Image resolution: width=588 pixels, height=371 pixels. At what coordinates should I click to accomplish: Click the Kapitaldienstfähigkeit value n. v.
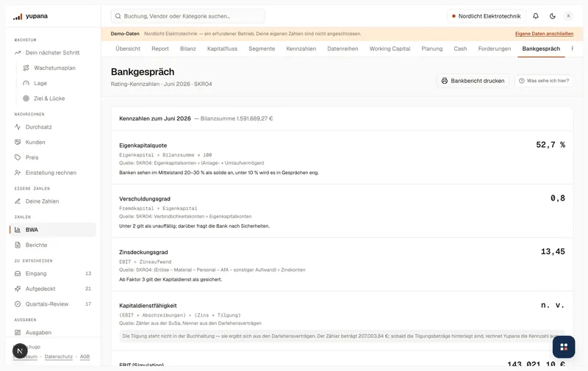click(553, 305)
